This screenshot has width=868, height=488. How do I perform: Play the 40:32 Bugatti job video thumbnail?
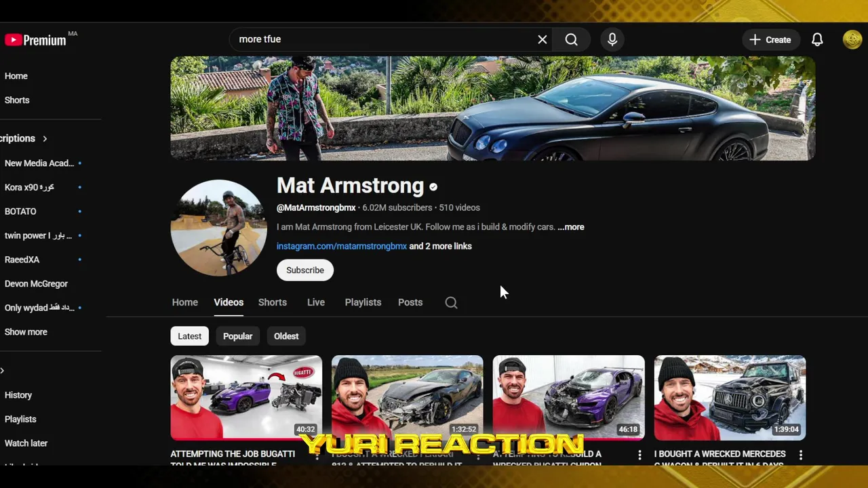pos(246,397)
